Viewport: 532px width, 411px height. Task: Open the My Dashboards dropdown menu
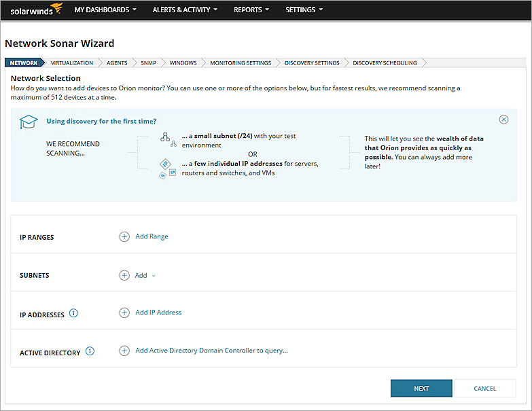tap(105, 10)
